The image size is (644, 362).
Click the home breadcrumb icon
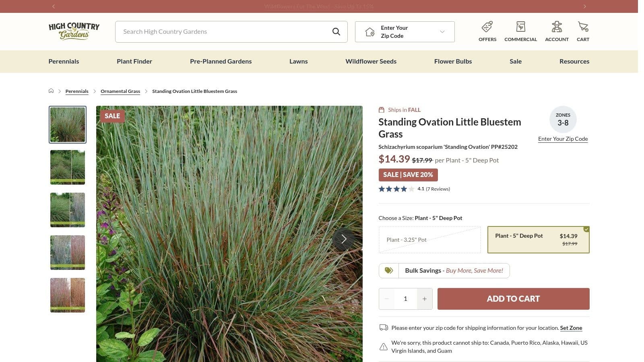point(51,91)
